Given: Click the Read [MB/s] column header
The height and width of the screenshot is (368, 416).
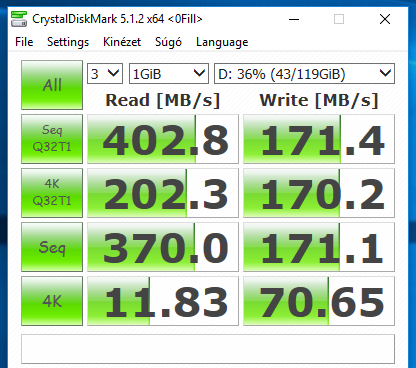Looking at the screenshot, I should pyautogui.click(x=163, y=100).
